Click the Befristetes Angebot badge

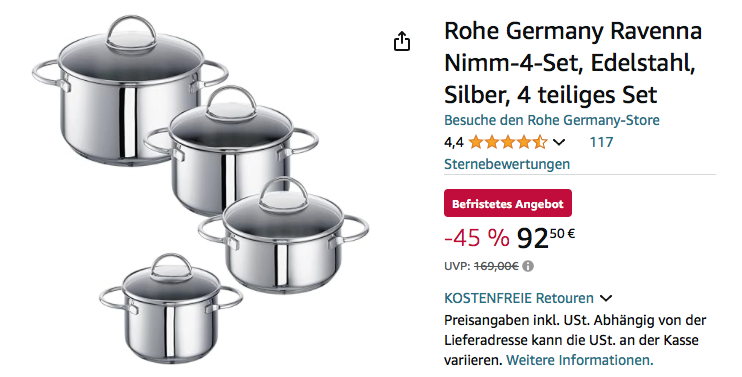pos(508,203)
